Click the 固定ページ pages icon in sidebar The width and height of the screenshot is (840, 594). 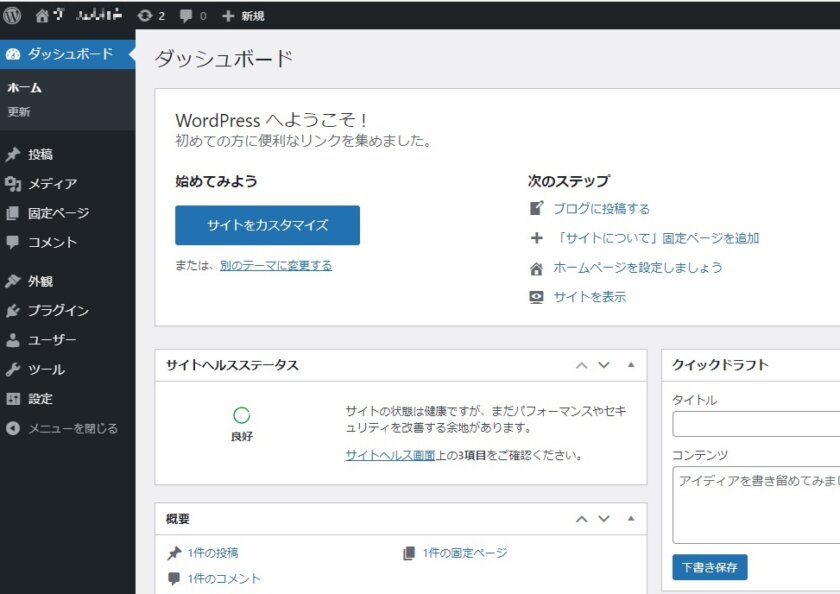13,213
